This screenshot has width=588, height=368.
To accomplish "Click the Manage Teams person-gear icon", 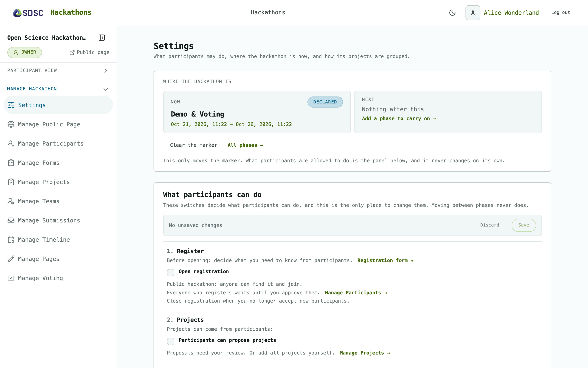I will tap(11, 201).
